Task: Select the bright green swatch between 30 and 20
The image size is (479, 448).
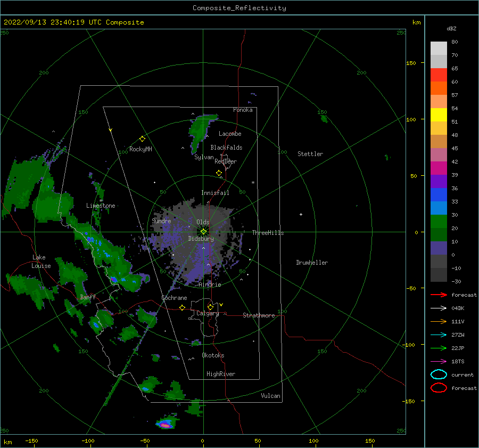Action: click(x=439, y=222)
